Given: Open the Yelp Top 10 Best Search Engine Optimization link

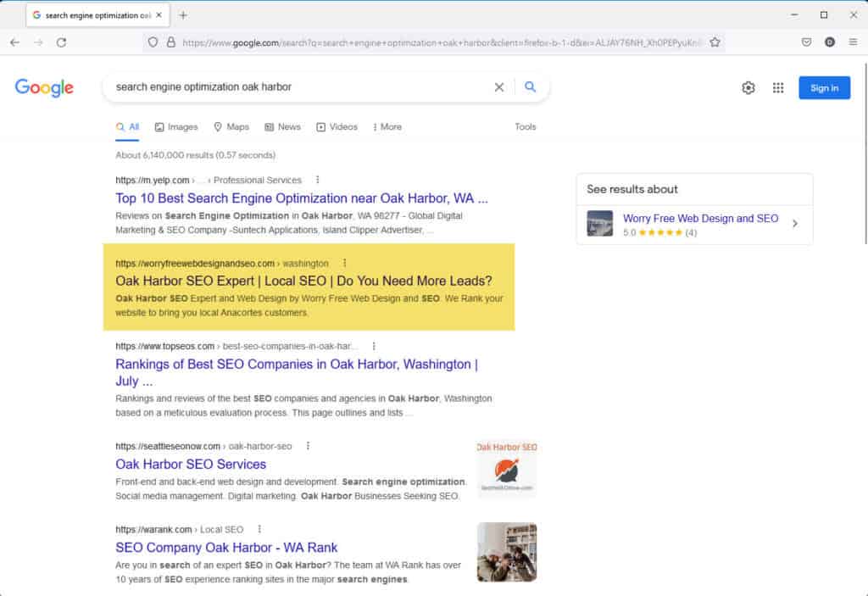Looking at the screenshot, I should point(302,198).
